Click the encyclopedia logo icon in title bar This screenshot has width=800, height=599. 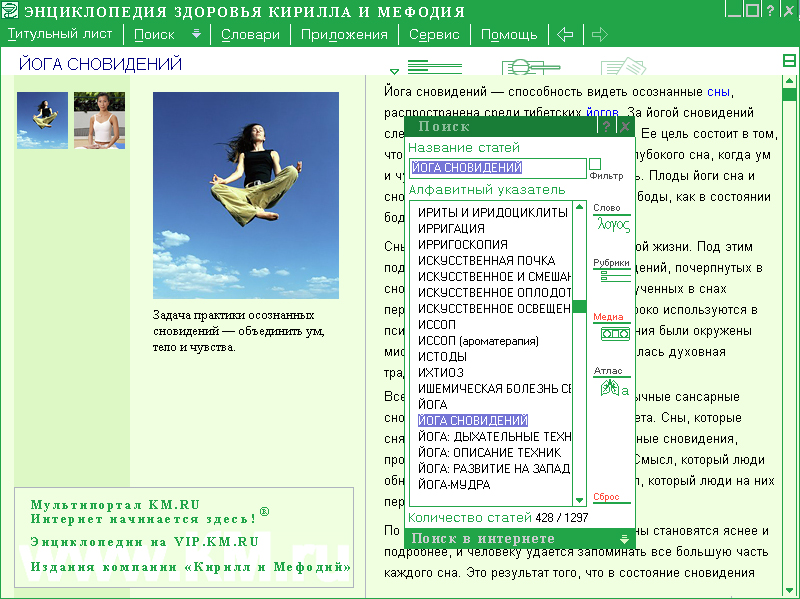(10, 10)
